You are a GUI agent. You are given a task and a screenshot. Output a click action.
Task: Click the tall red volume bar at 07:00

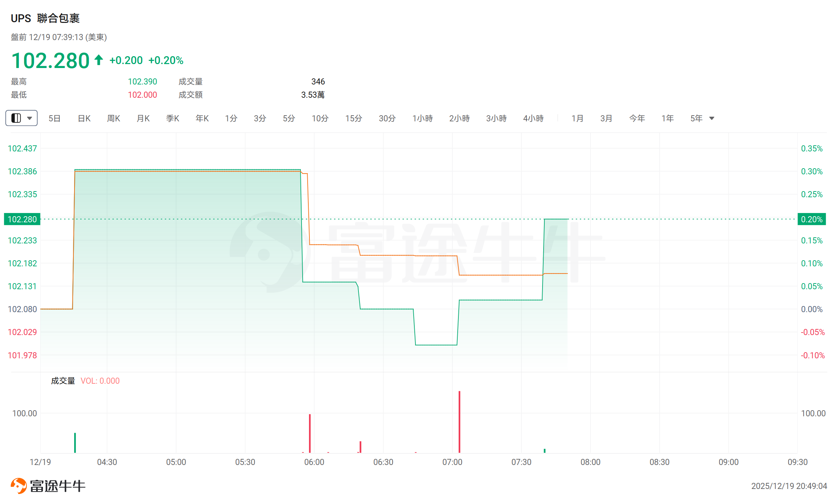tap(459, 422)
